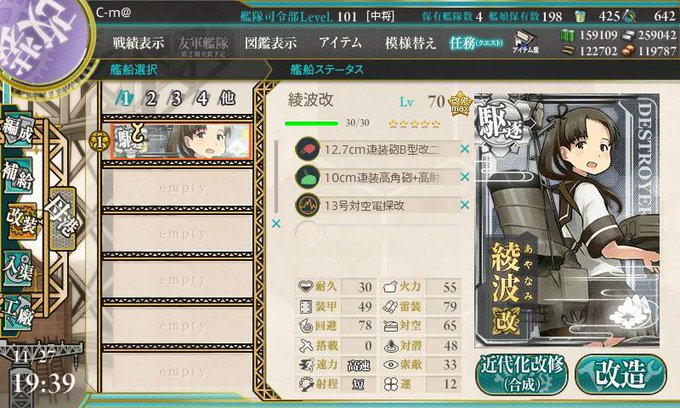The image size is (680, 408).
Task: Remove 13号対空電探改 with its X
Action: pos(464,205)
